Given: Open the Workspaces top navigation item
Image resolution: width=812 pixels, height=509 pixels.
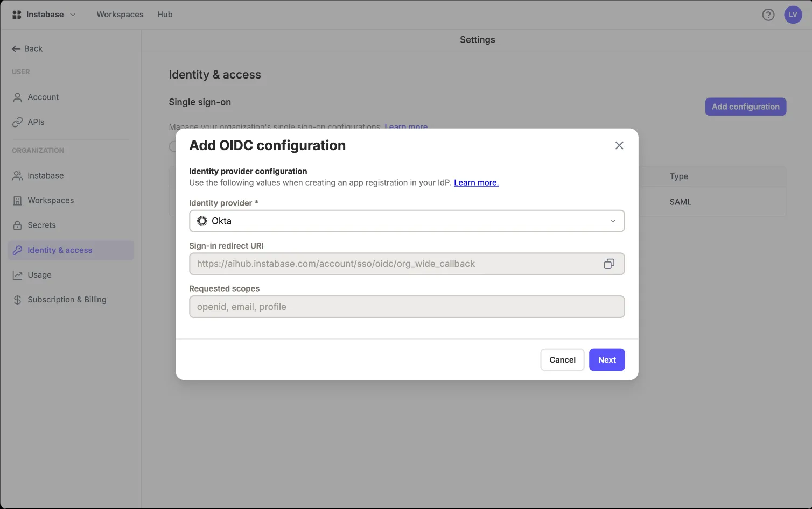Looking at the screenshot, I should [120, 15].
